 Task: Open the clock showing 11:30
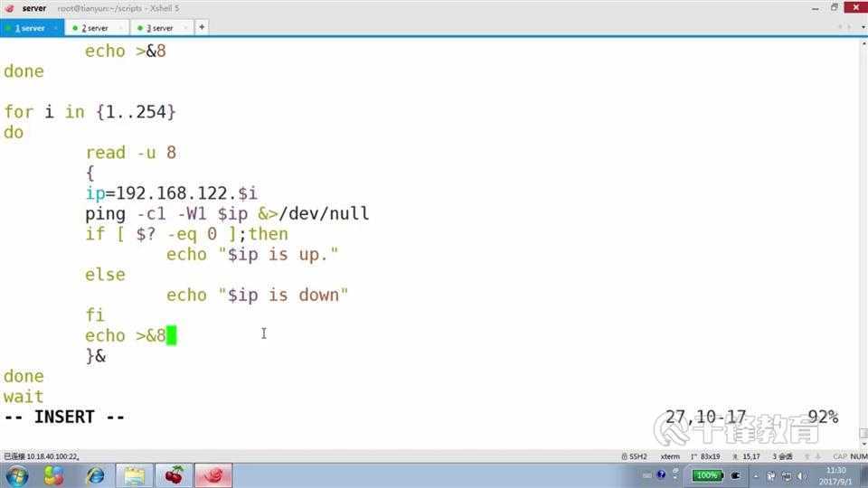point(835,476)
